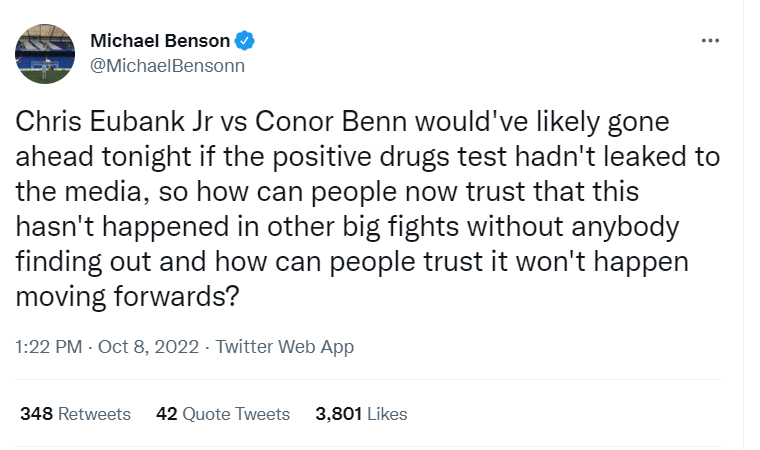The image size is (760, 450).
Task: Open the Michael Benson display name link
Action: coord(160,41)
